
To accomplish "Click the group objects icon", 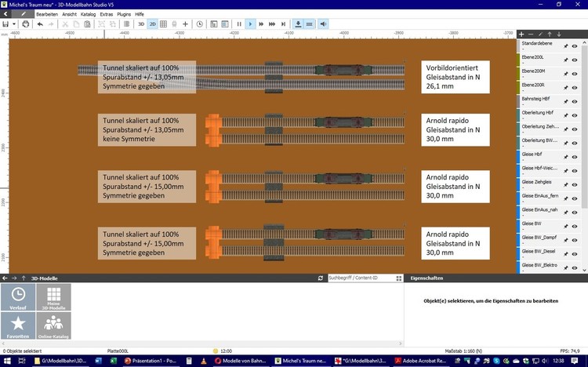I will [x=102, y=24].
